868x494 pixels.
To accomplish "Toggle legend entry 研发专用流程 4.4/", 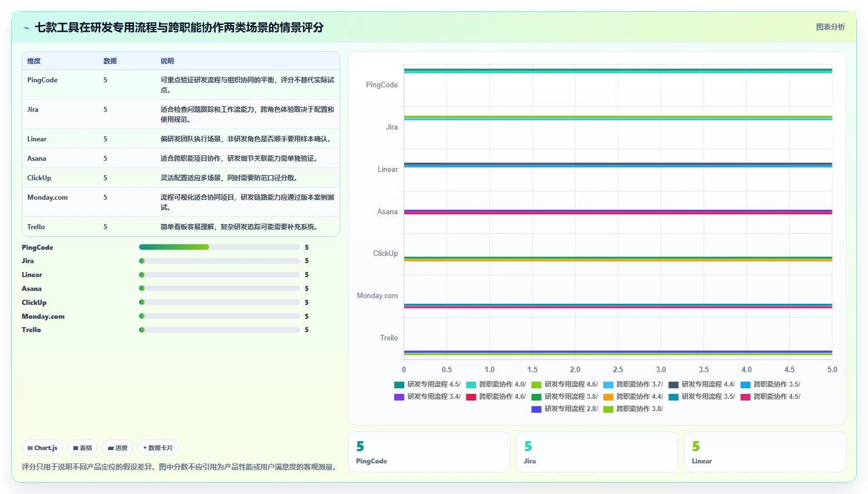I will (x=702, y=384).
